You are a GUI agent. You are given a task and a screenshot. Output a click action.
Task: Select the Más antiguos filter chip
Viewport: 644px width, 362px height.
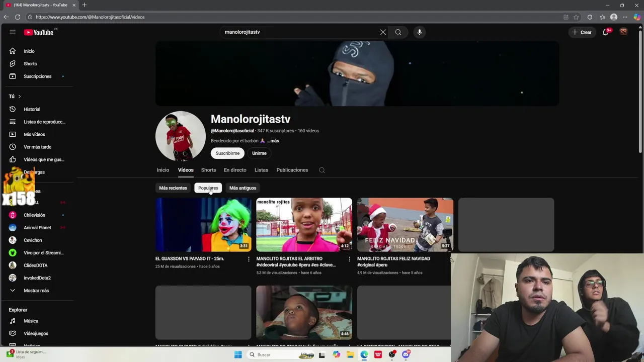pyautogui.click(x=243, y=188)
